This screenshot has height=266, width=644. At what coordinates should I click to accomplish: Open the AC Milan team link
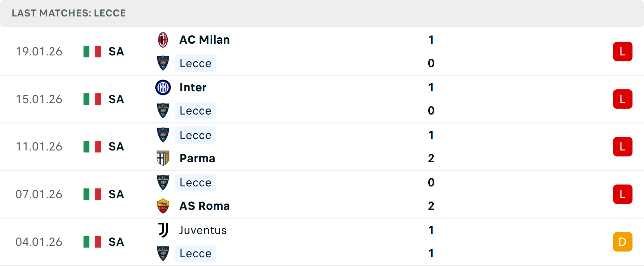205,40
